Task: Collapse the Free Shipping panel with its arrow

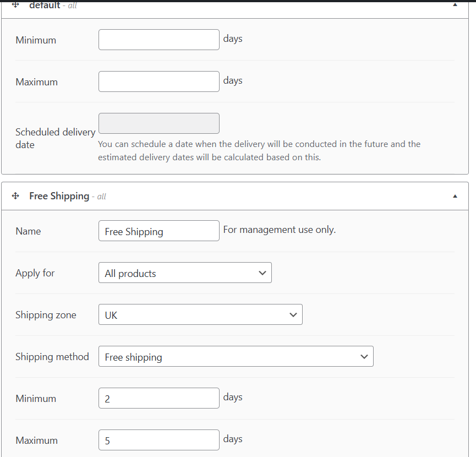Action: click(x=455, y=196)
